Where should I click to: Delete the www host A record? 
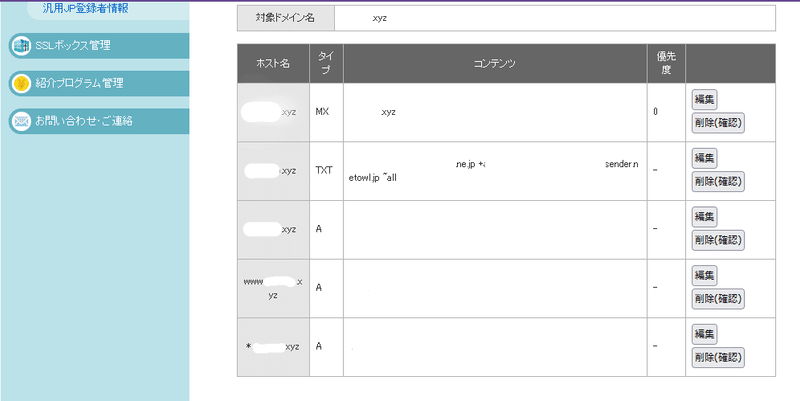point(718,299)
